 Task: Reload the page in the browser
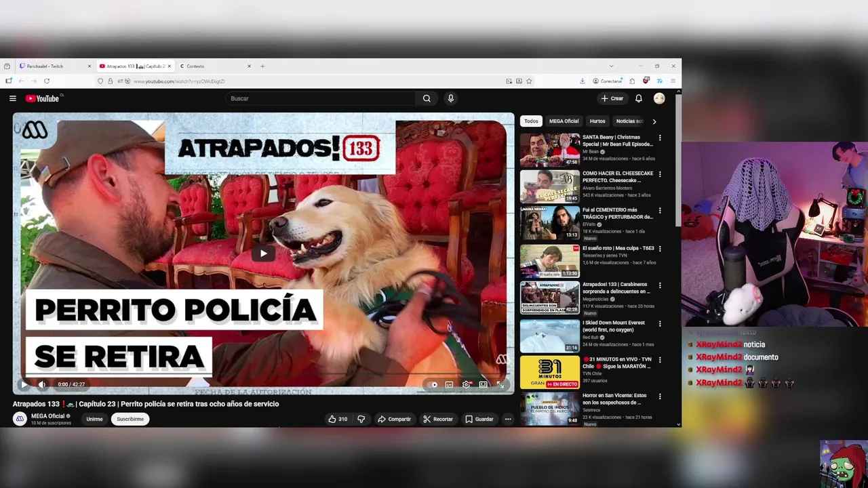click(x=47, y=81)
